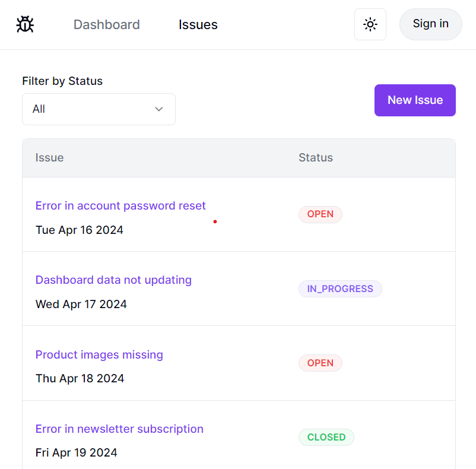Select the date 'Fri Apr 19 2024'
This screenshot has height=469, width=476.
point(76,452)
